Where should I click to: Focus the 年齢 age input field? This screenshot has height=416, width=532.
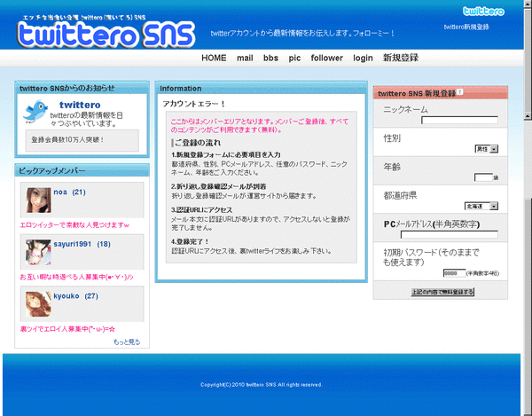(483, 177)
